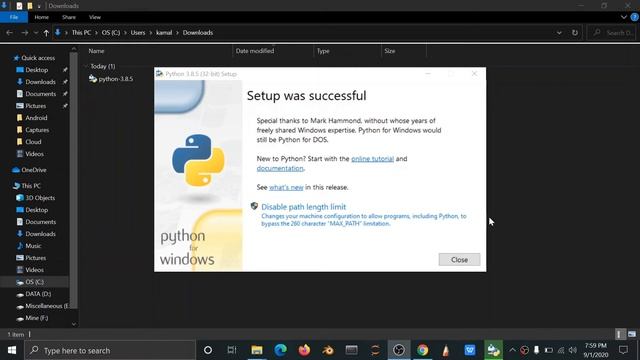Go back with the back arrow
640x360 pixels.
[x=10, y=33]
